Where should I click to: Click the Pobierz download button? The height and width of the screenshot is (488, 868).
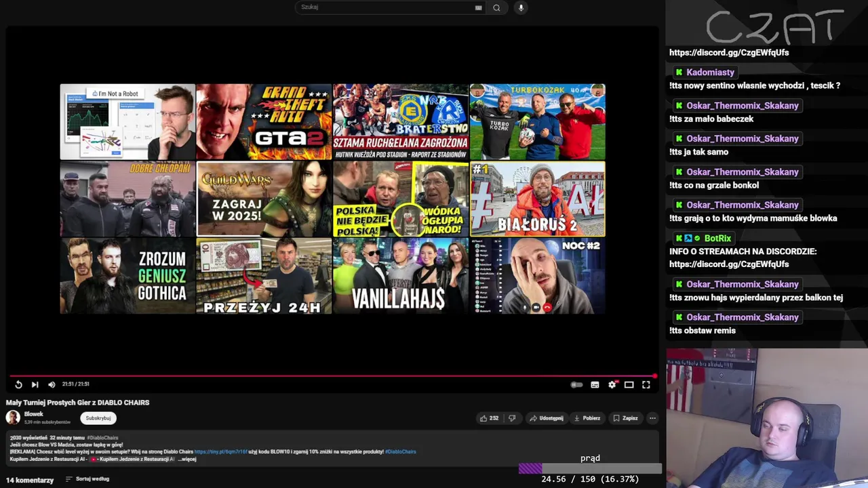[587, 418]
